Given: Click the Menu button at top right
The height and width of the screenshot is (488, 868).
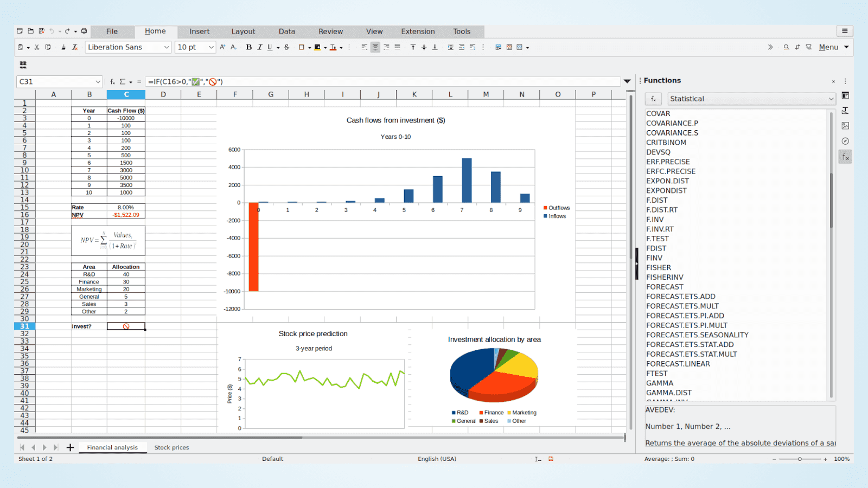Looking at the screenshot, I should (x=828, y=47).
